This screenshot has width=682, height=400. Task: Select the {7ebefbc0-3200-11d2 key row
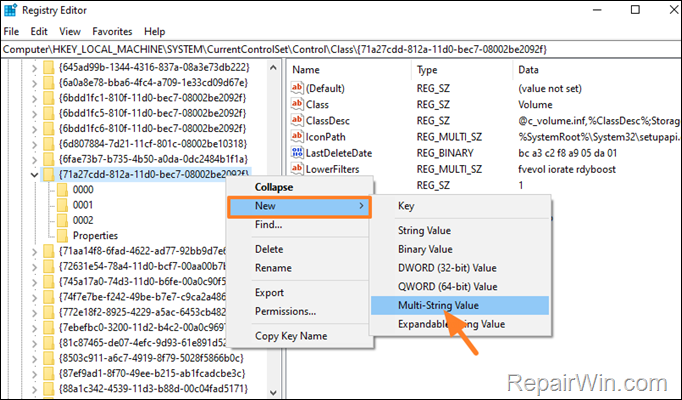pos(142,327)
